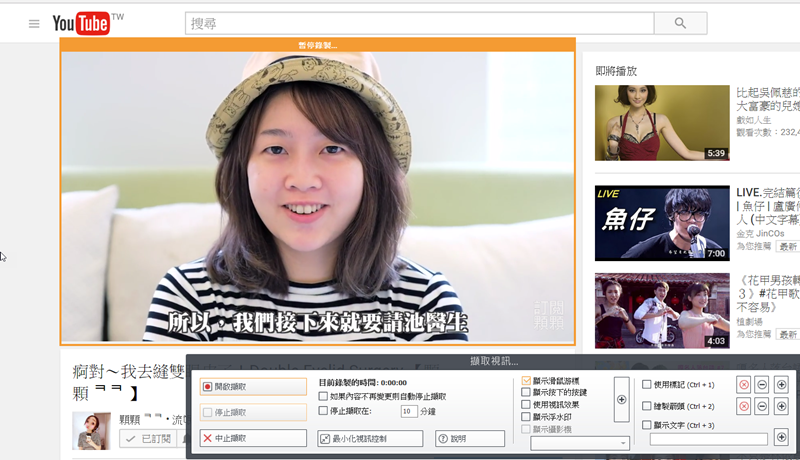This screenshot has height=460, width=800.
Task: Open the thumbnail with duration 4:03
Action: (x=662, y=311)
